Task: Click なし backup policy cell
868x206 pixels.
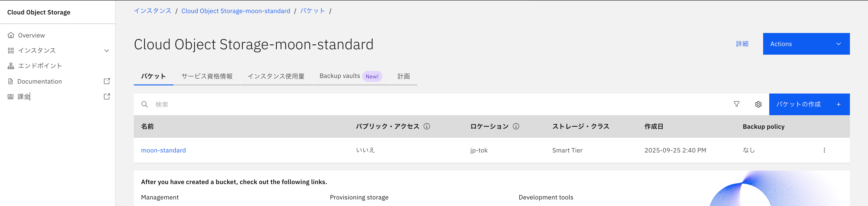Action: coord(749,150)
